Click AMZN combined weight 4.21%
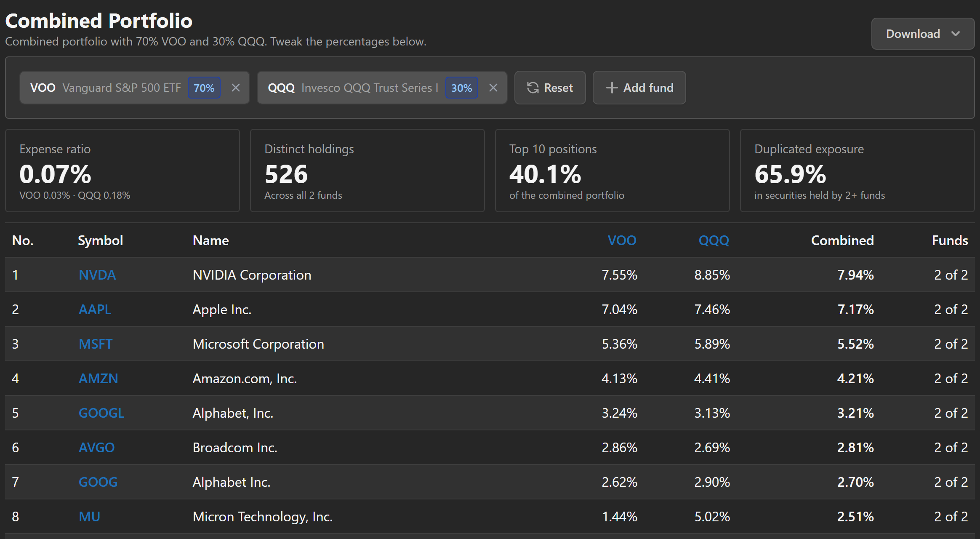 coord(855,379)
